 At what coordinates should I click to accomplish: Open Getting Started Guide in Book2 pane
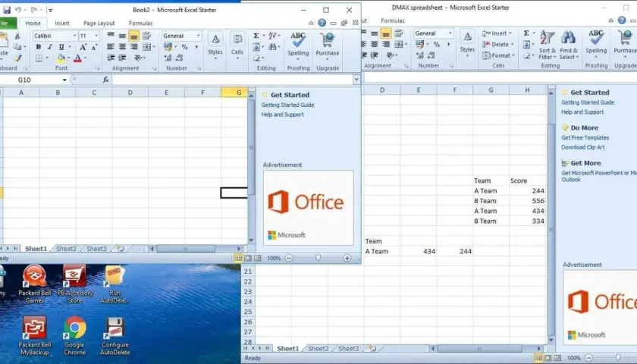[287, 105]
